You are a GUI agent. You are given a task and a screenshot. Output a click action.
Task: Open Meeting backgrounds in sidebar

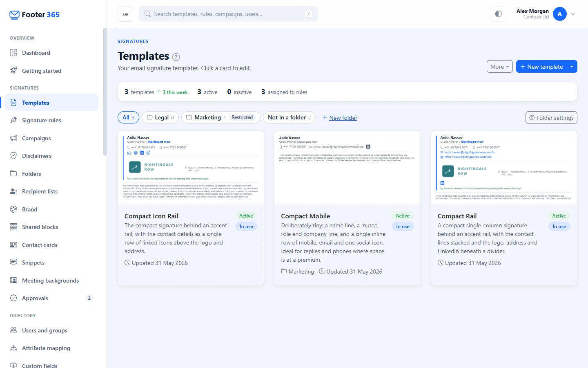[x=51, y=280]
